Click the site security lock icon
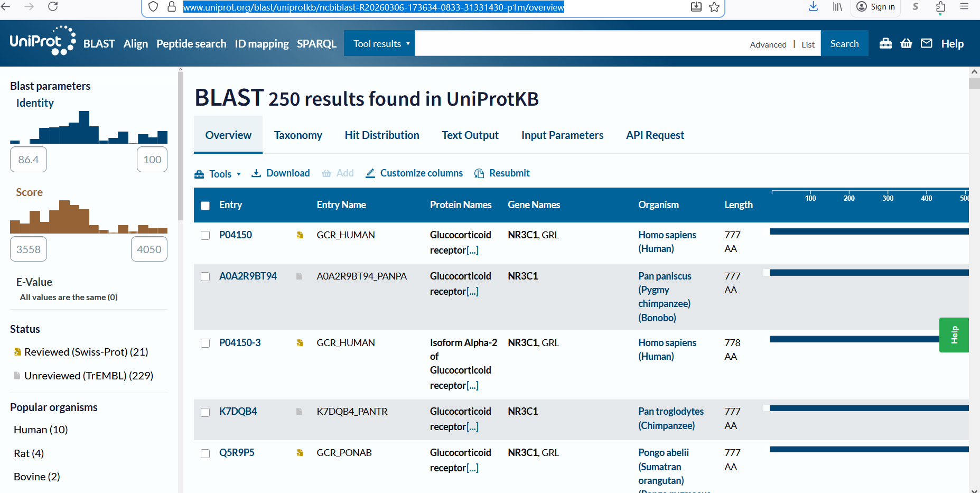The image size is (980, 493). tap(172, 7)
